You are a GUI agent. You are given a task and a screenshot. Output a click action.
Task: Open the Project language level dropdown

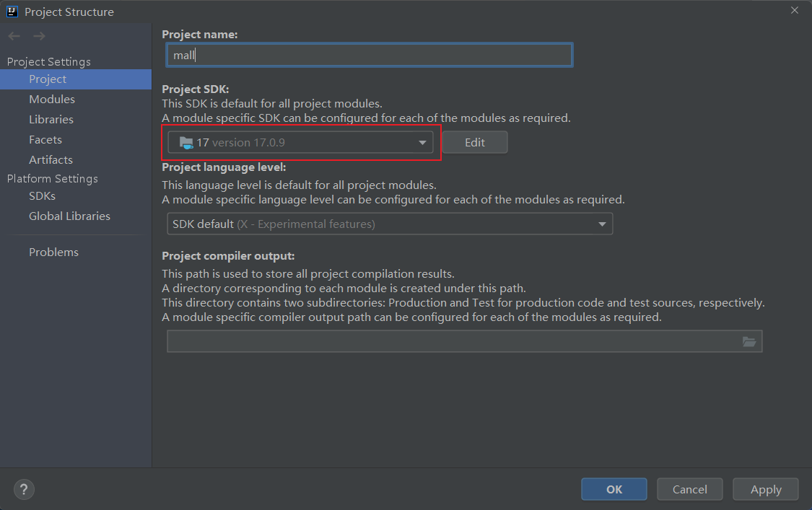pyautogui.click(x=390, y=224)
